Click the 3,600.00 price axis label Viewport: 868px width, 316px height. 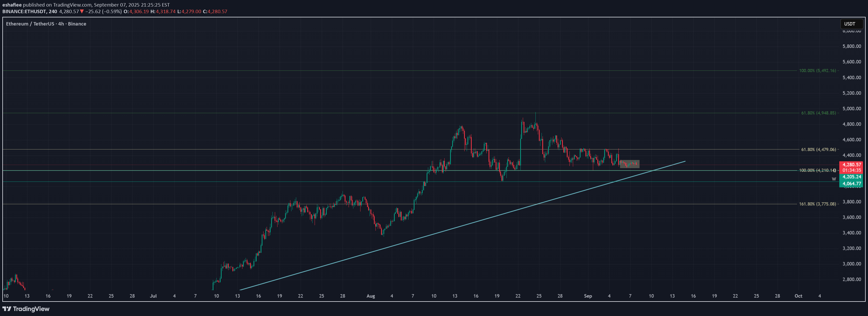click(x=852, y=217)
